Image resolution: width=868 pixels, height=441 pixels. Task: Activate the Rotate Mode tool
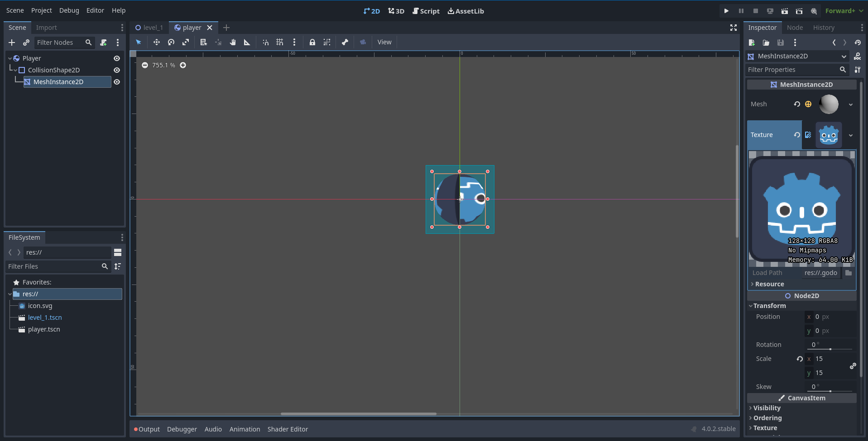coord(171,42)
